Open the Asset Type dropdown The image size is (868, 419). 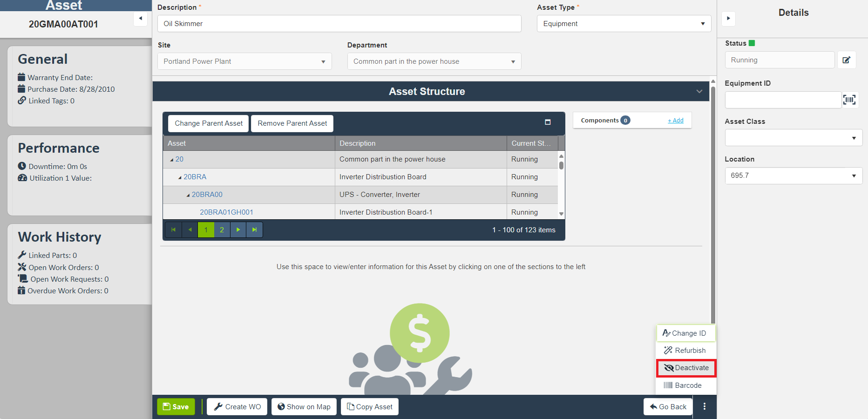[624, 24]
